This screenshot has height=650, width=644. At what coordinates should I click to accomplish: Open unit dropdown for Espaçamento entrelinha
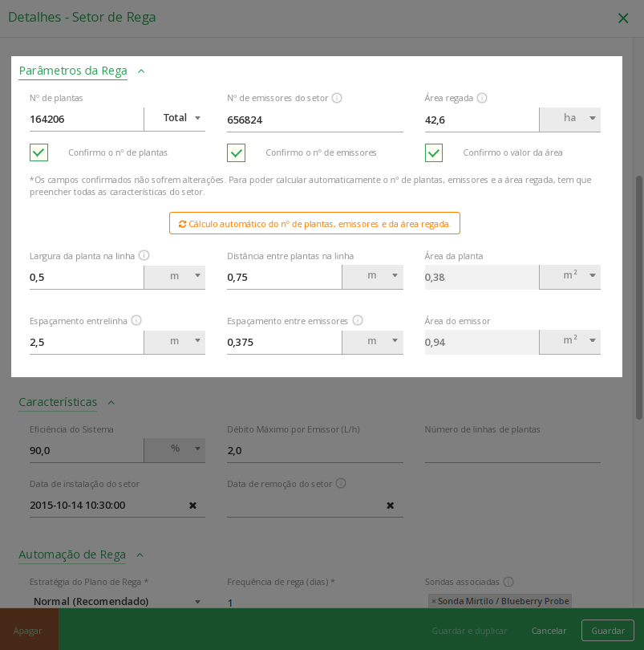(175, 342)
